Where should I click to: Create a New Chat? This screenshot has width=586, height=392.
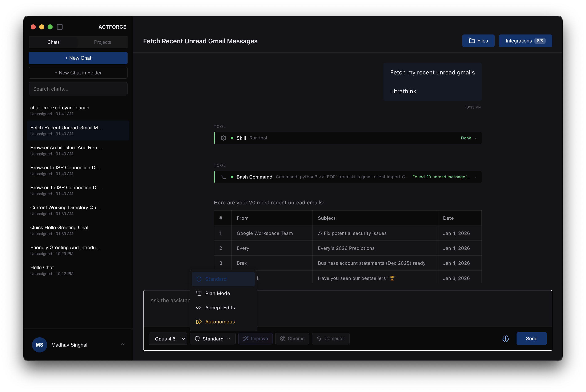point(78,58)
